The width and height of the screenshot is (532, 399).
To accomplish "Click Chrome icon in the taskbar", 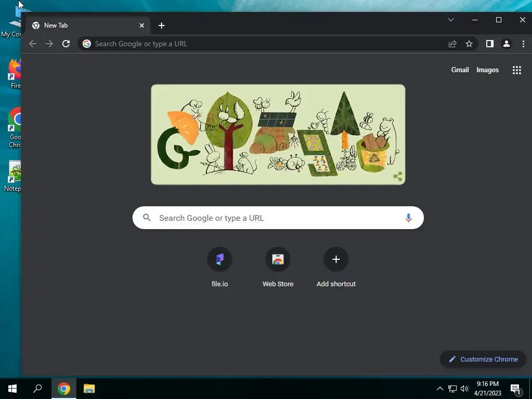I will tap(64, 389).
